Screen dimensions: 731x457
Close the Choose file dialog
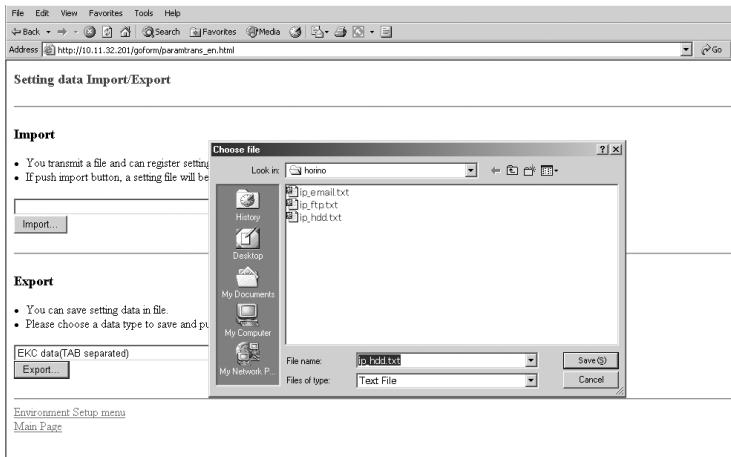(x=616, y=149)
